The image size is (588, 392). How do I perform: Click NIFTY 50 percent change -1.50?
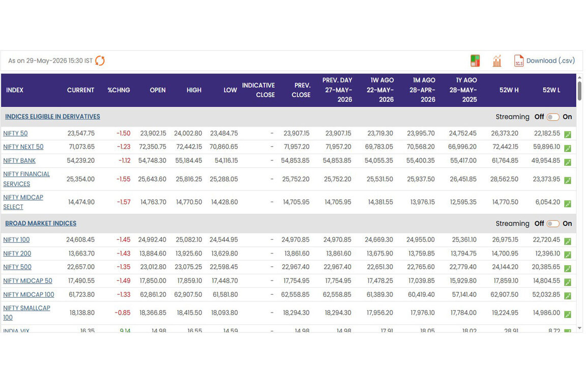point(124,133)
